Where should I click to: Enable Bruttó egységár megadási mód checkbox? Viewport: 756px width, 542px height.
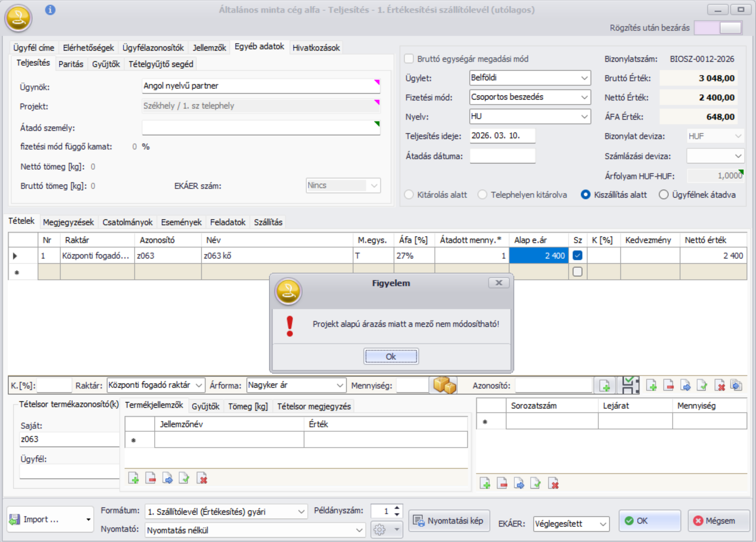[x=409, y=59]
